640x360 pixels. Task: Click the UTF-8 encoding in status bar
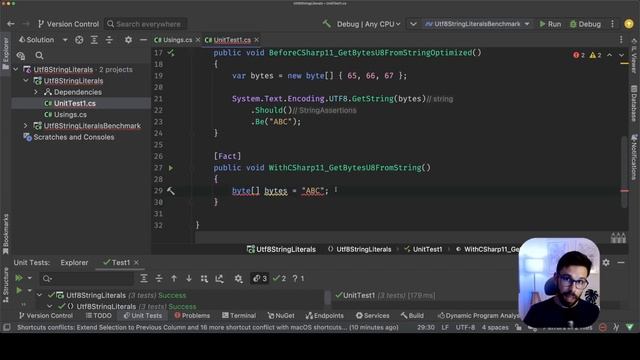pos(465,327)
